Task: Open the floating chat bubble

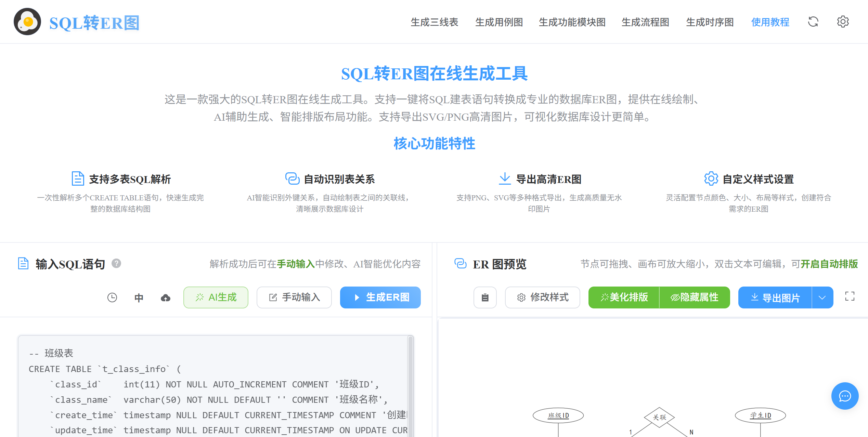Action: [845, 396]
